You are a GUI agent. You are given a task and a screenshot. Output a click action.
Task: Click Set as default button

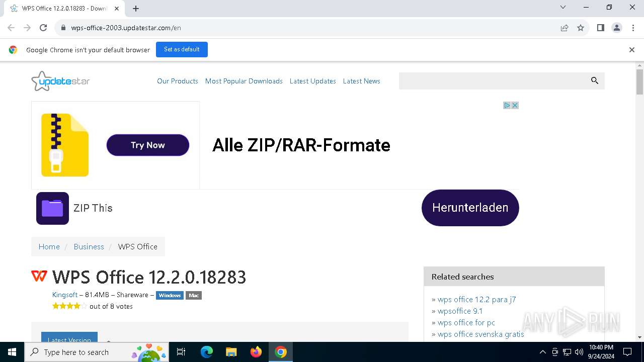182,49
